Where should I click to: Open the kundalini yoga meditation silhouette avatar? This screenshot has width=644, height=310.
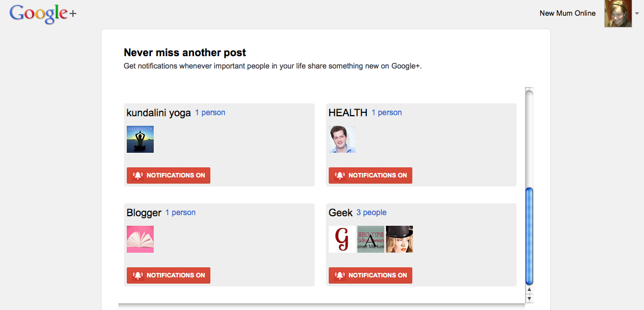[x=140, y=139]
